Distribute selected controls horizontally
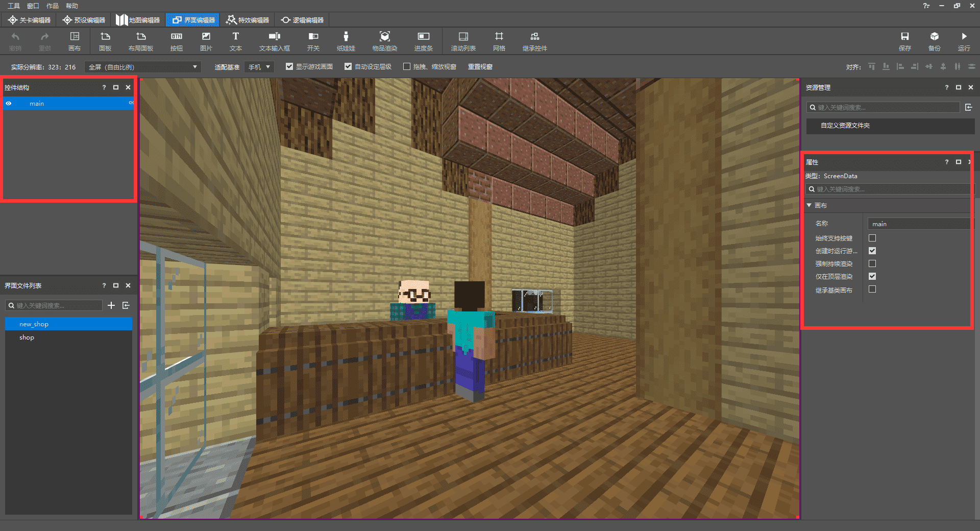The height and width of the screenshot is (531, 980). pos(958,66)
